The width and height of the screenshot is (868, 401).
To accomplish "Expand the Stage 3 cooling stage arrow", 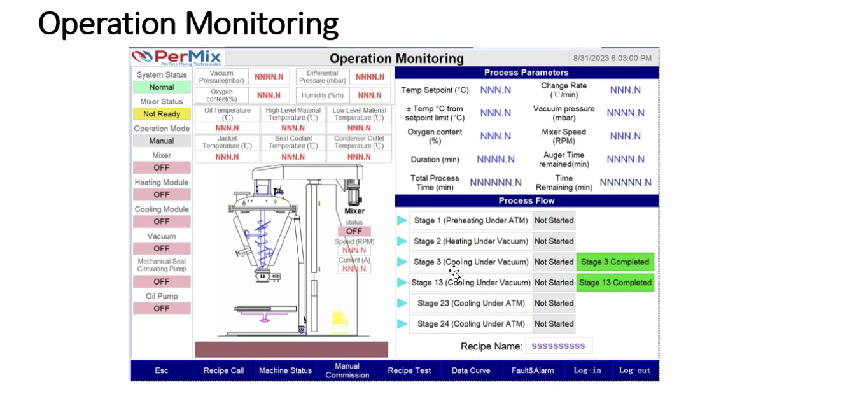I will pos(400,262).
